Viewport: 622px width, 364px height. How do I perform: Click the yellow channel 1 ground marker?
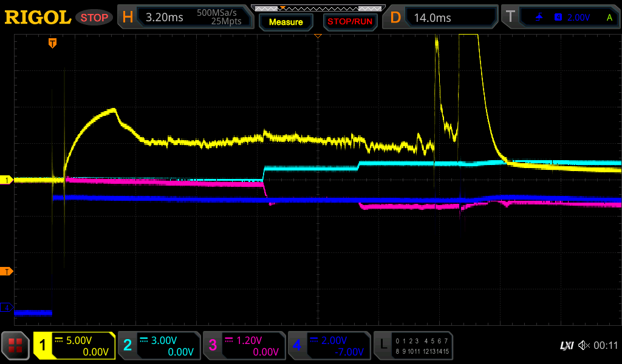click(x=7, y=180)
